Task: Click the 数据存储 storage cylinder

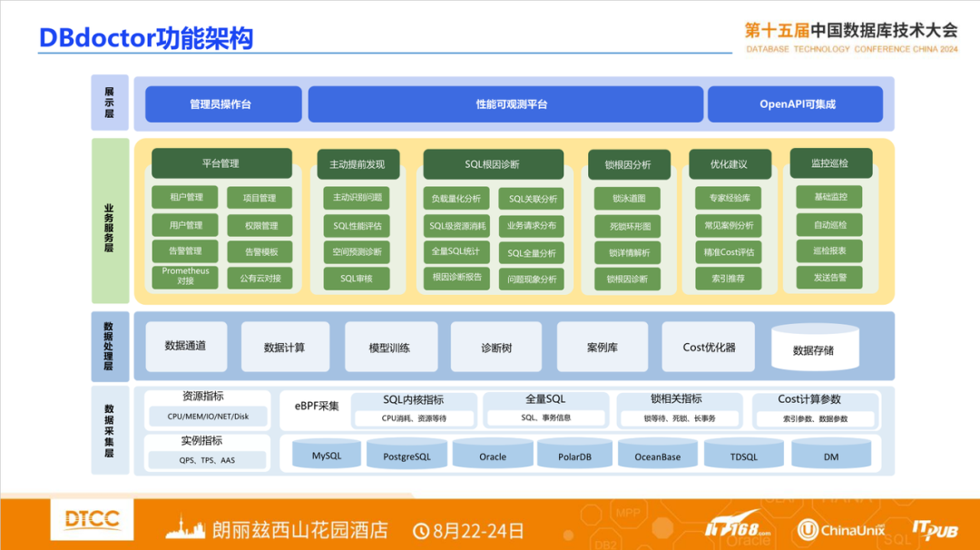Action: point(815,347)
